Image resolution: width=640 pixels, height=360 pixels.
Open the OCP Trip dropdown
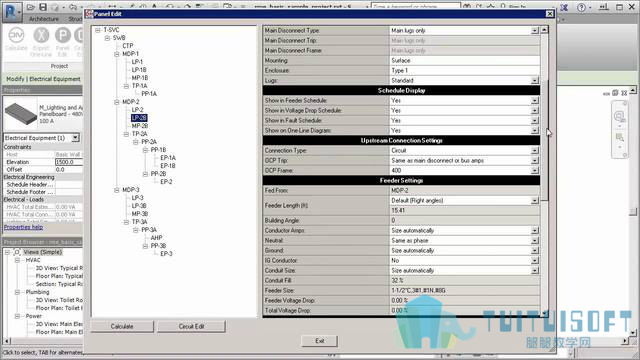point(535,161)
